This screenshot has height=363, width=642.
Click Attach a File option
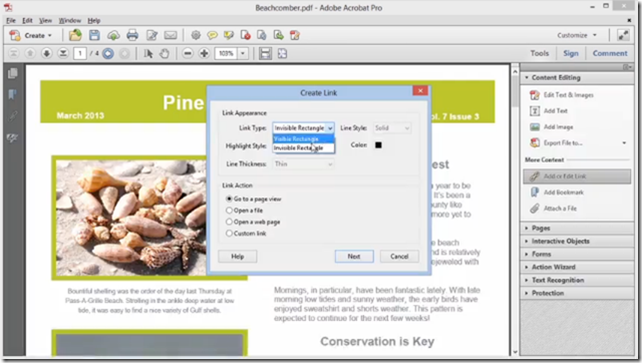tap(554, 208)
